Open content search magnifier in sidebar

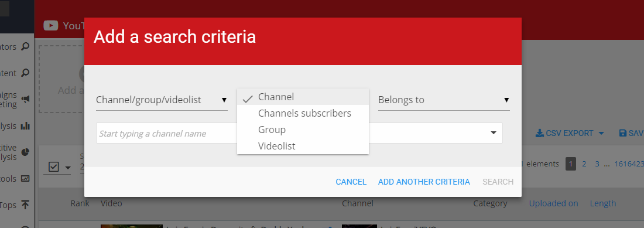[x=25, y=73]
